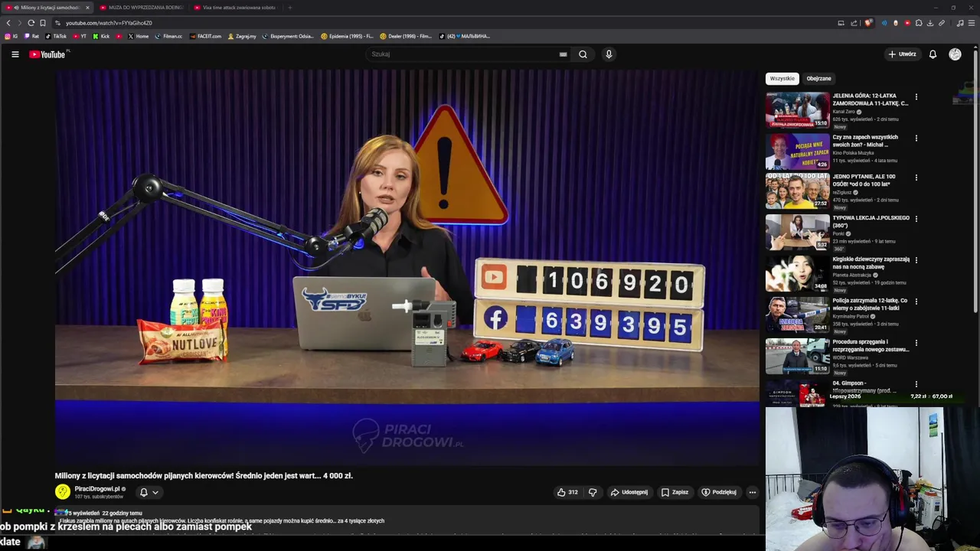Save the video with Zapisz button

click(675, 492)
